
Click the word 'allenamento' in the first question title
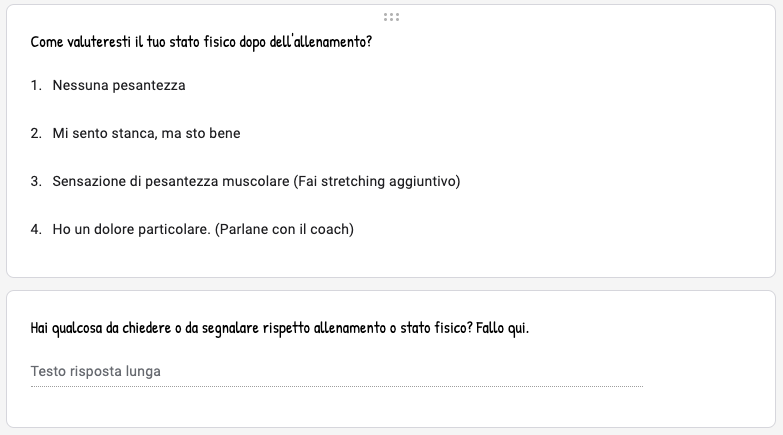click(338, 44)
